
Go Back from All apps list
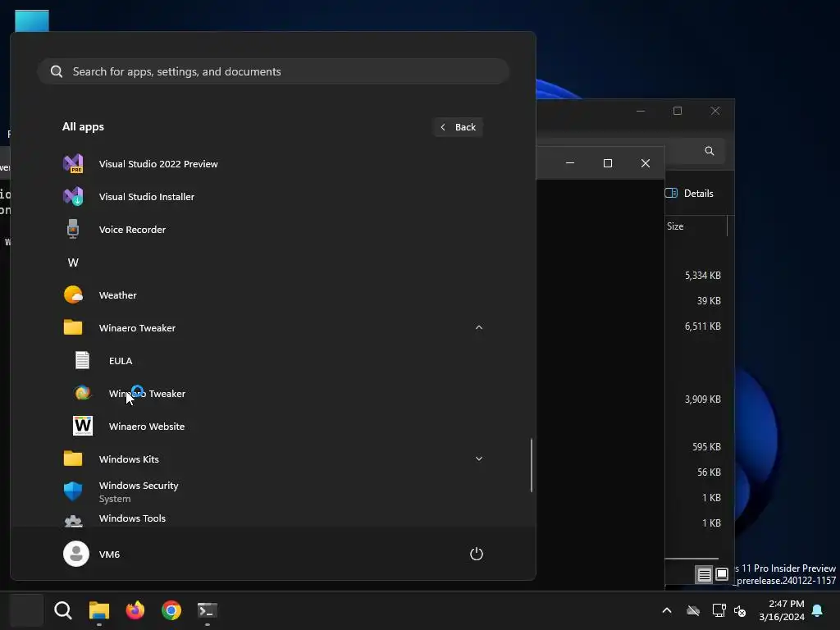(x=458, y=127)
